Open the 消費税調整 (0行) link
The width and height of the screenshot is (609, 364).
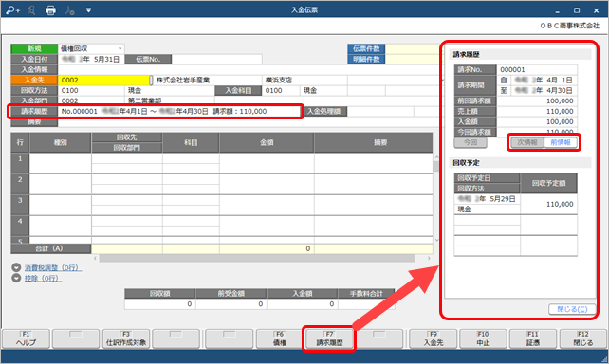[53, 267]
